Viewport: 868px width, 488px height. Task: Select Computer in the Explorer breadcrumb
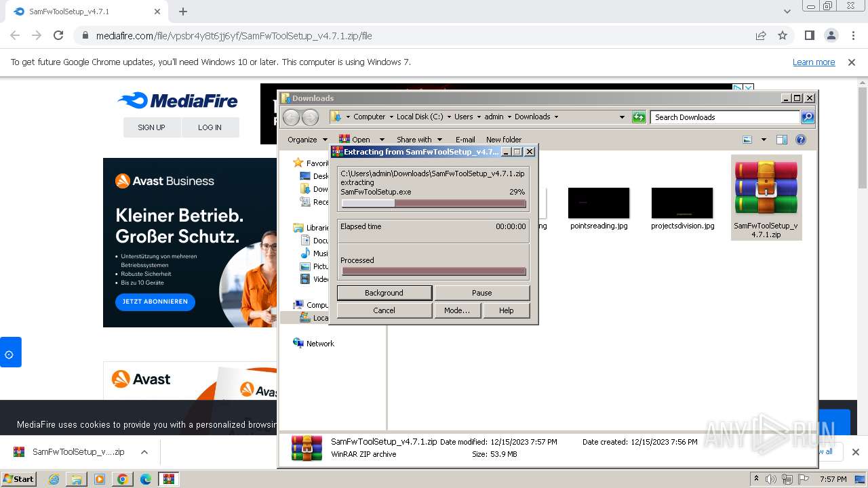(369, 117)
